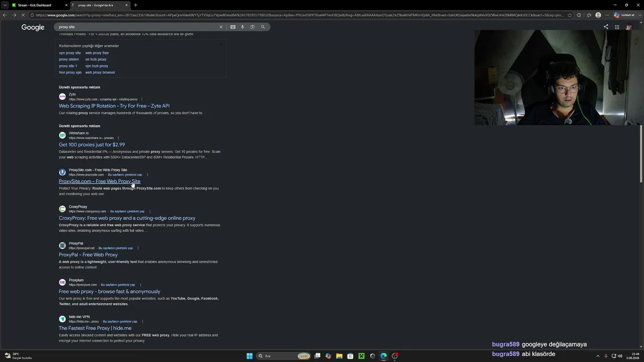Open a new browser tab

click(x=135, y=5)
